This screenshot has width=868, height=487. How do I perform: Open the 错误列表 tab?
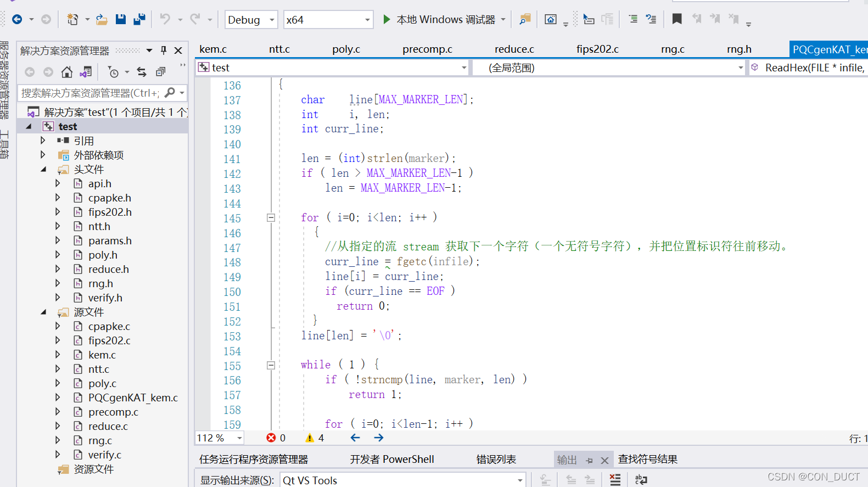point(496,460)
